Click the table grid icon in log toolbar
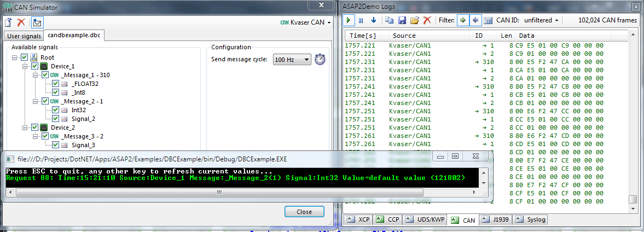Image resolution: width=644 pixels, height=232 pixels. click(488, 20)
